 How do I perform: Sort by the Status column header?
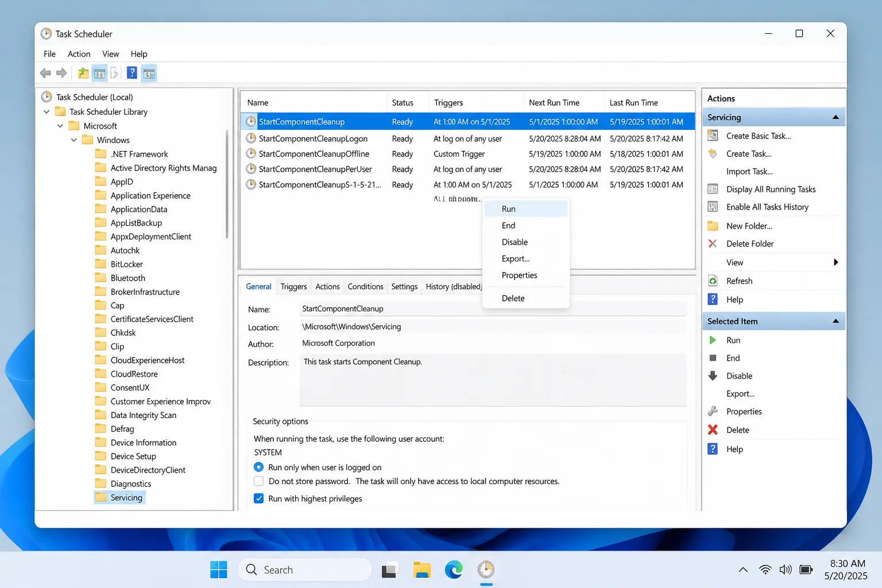tap(408, 103)
